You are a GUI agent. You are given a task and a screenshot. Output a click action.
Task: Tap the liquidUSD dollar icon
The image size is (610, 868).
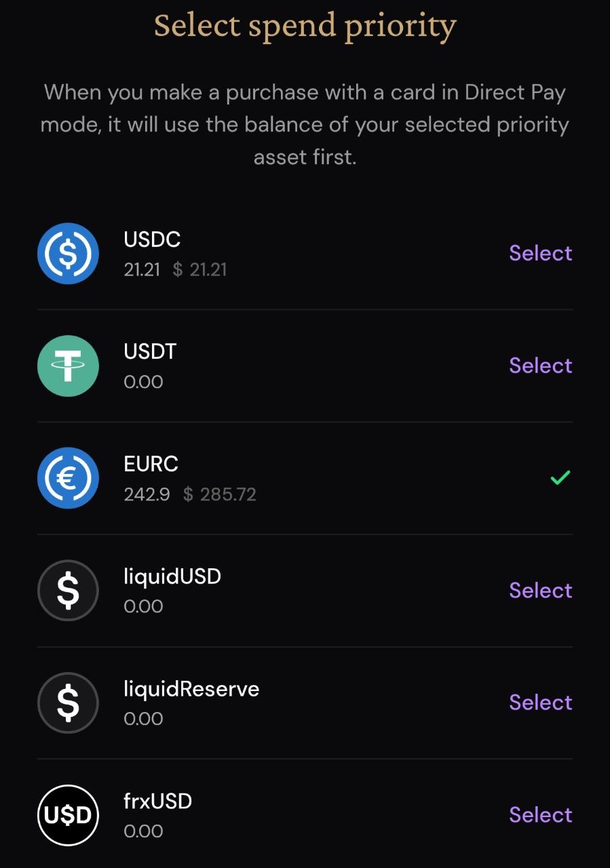click(x=68, y=591)
